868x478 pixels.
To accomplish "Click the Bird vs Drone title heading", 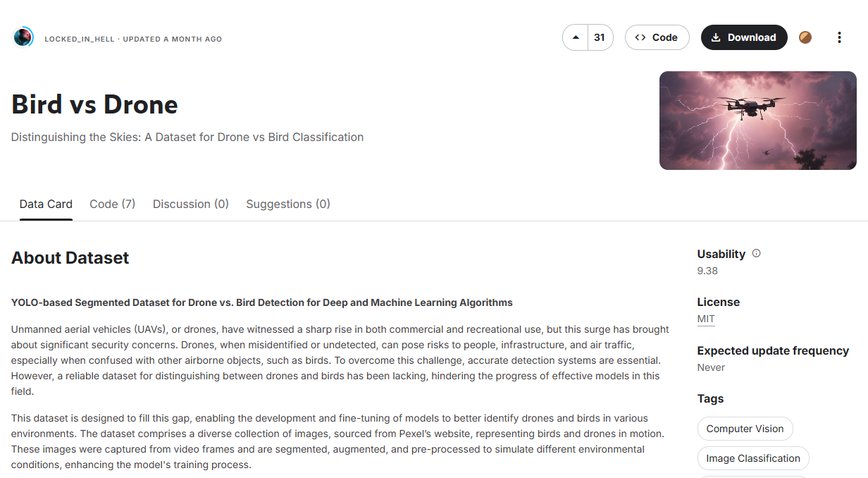I will (94, 104).
